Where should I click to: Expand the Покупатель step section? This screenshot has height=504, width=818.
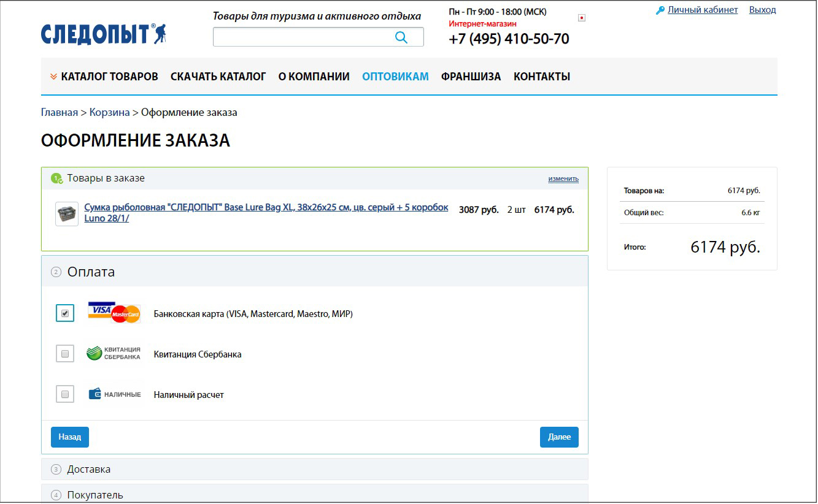click(x=315, y=494)
